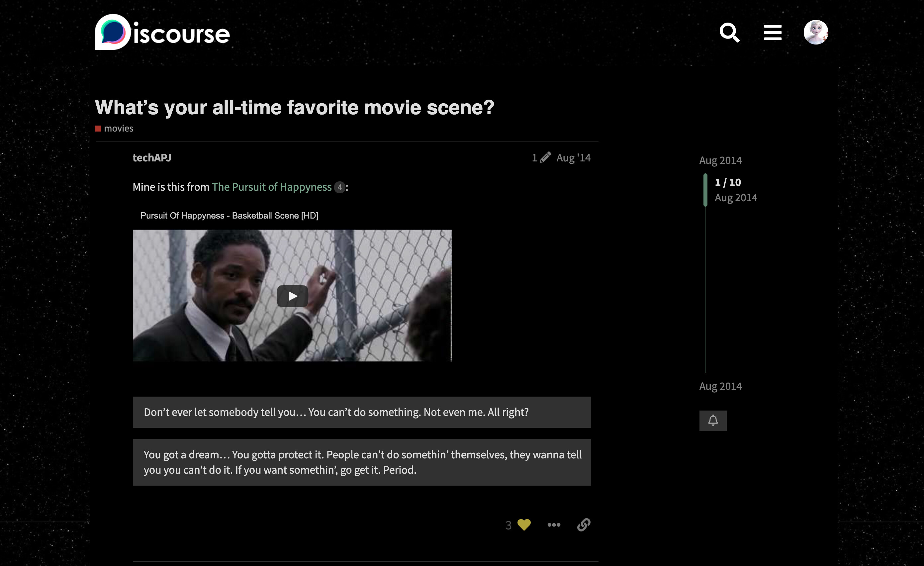Jump to top date Aug 2014
924x566 pixels.
pos(720,160)
